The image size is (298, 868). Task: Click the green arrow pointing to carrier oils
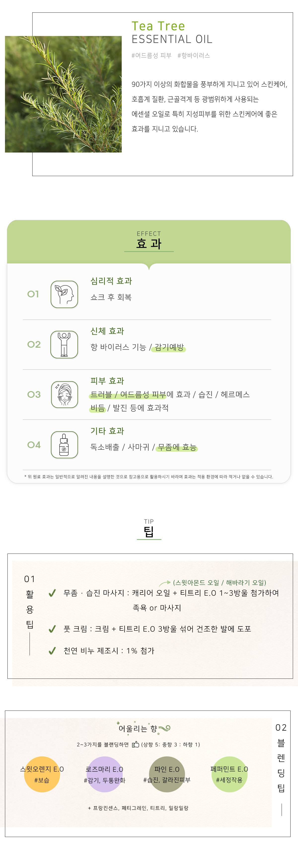(x=165, y=583)
